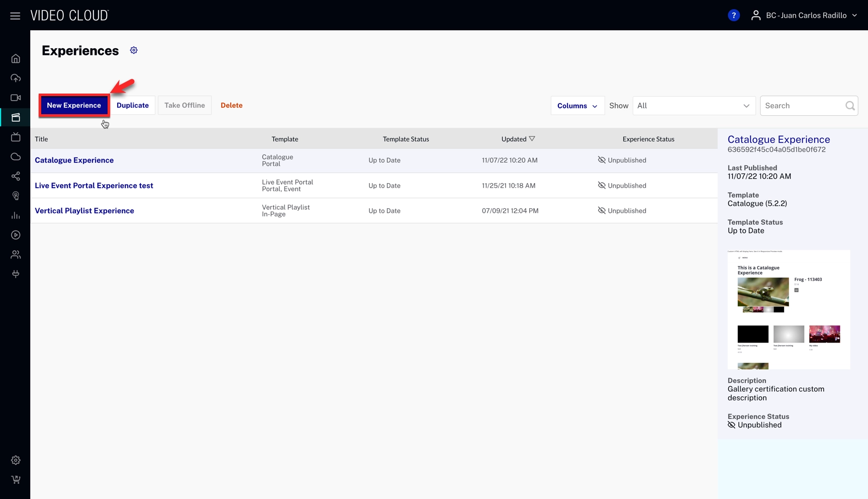Click the New Experience button
Screen dimensions: 868x499
tap(74, 105)
